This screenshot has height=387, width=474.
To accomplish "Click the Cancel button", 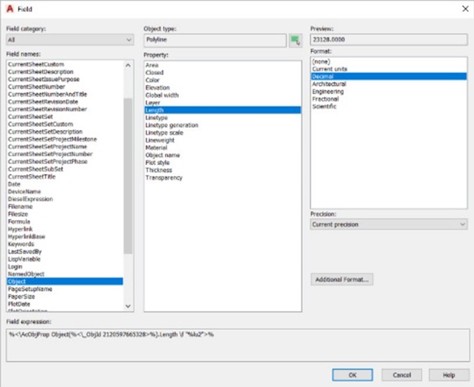I will pos(402,375).
